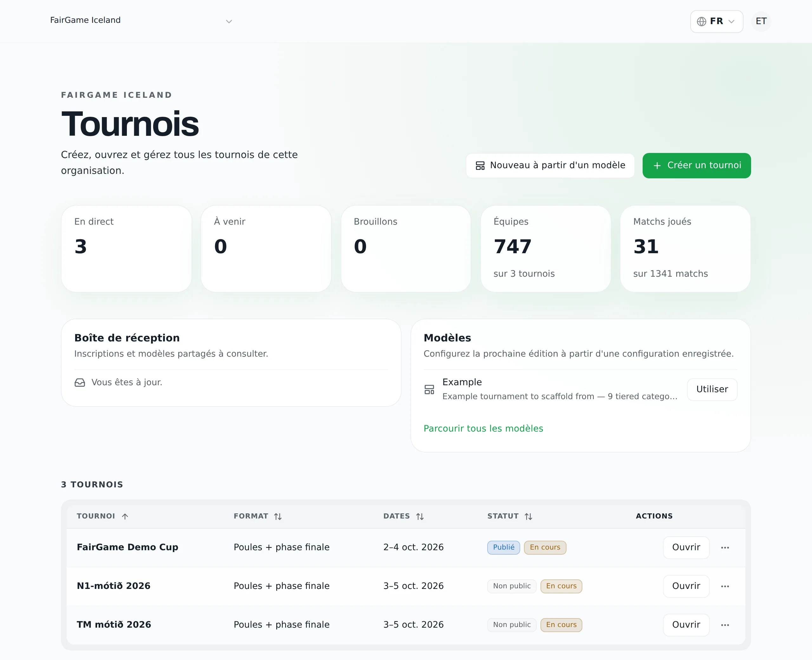Image resolution: width=812 pixels, height=660 pixels.
Task: Select the En direct stat card
Action: (126, 249)
